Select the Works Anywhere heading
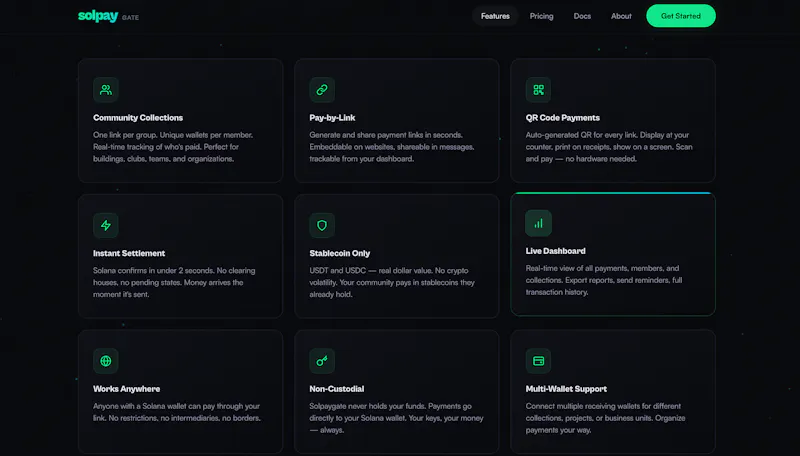 pyautogui.click(x=126, y=389)
